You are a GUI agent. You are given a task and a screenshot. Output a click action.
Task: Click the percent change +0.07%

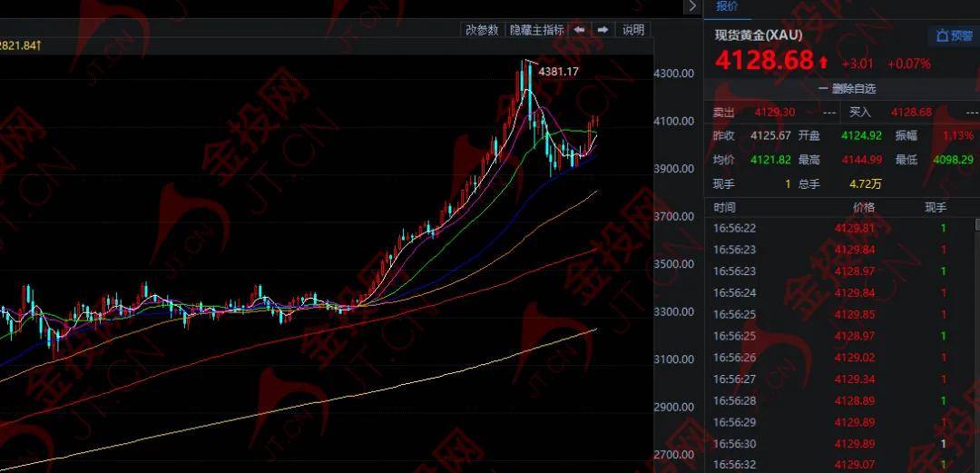pyautogui.click(x=908, y=64)
